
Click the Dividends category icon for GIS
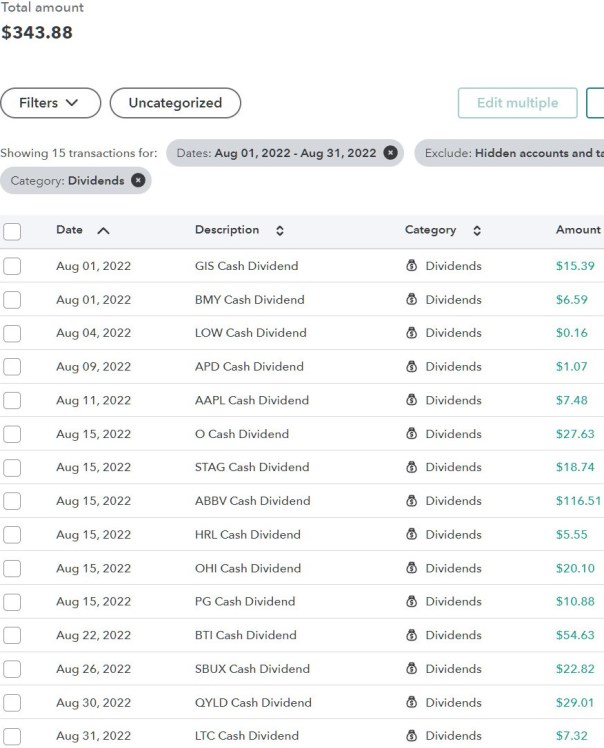tap(411, 266)
